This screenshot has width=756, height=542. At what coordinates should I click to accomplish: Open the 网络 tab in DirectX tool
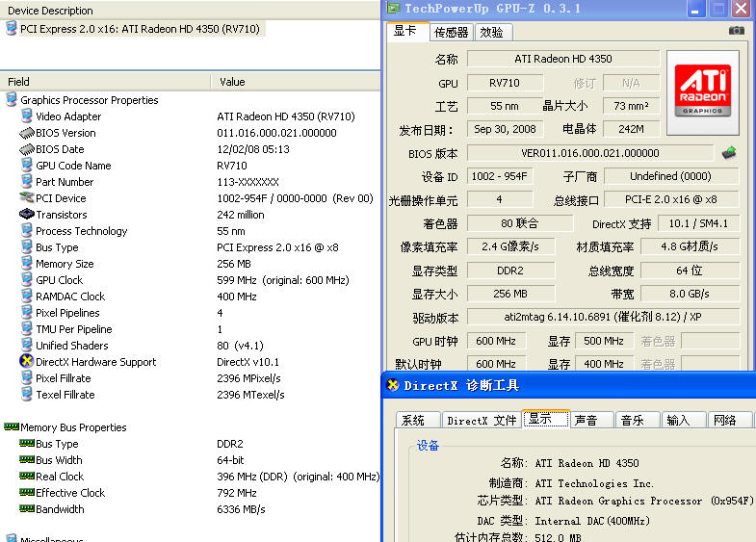point(730,420)
